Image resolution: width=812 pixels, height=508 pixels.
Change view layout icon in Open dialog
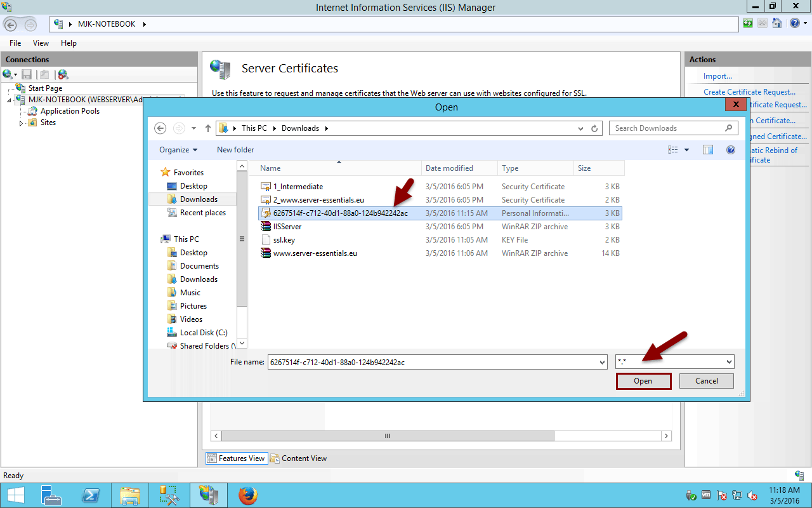[673, 150]
